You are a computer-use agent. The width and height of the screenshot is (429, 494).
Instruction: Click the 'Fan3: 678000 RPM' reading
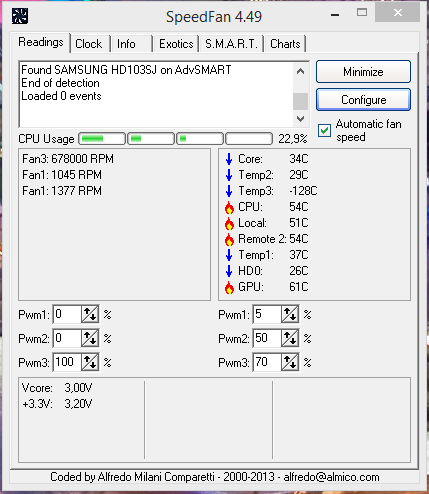(x=68, y=159)
